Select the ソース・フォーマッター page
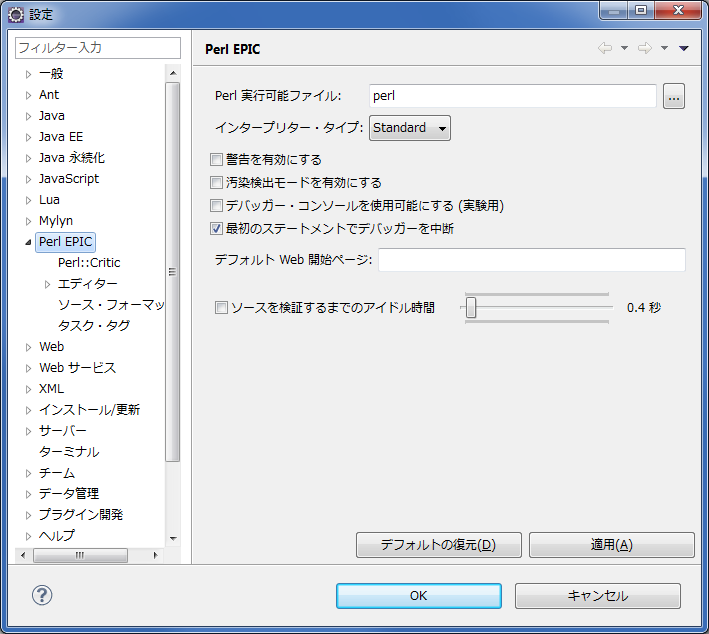The height and width of the screenshot is (634, 709). [x=111, y=305]
